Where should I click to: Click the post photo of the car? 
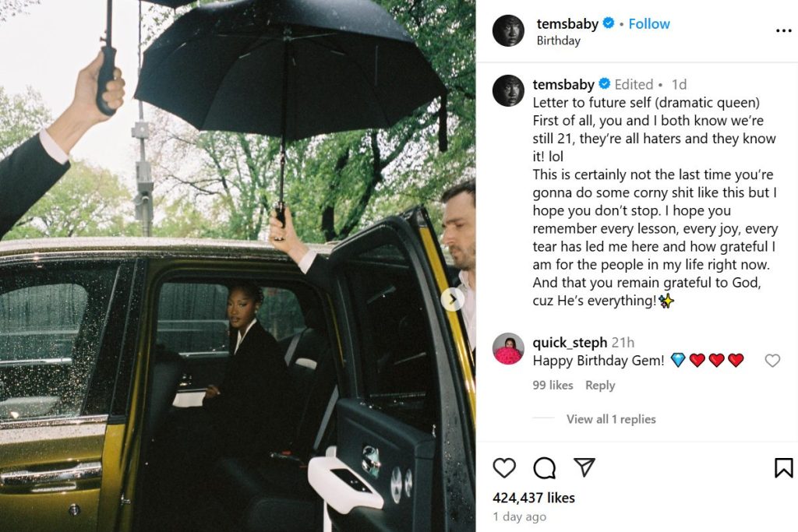pos(238,266)
